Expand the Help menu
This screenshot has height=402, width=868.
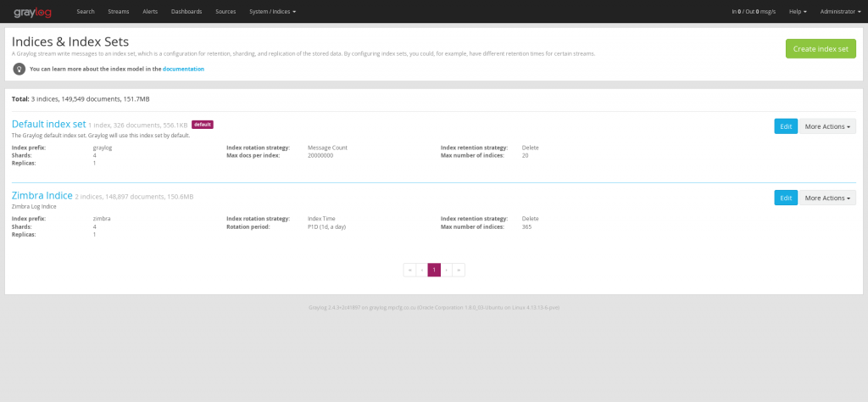click(x=798, y=11)
